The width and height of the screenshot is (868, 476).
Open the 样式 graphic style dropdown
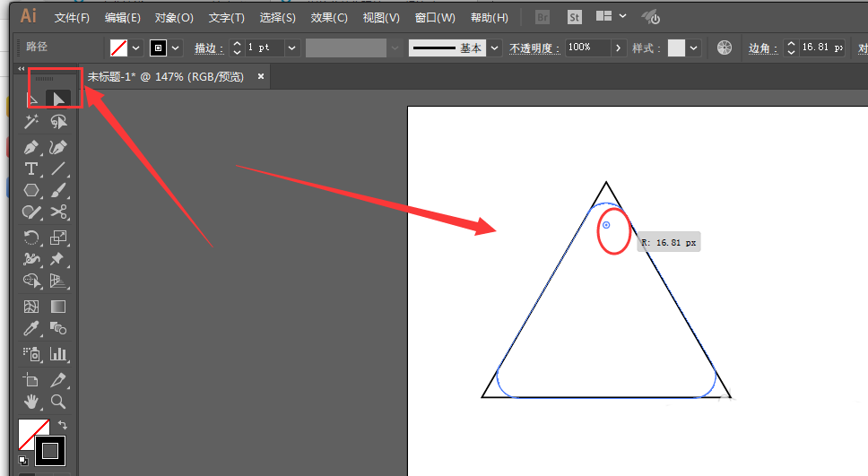pos(694,48)
